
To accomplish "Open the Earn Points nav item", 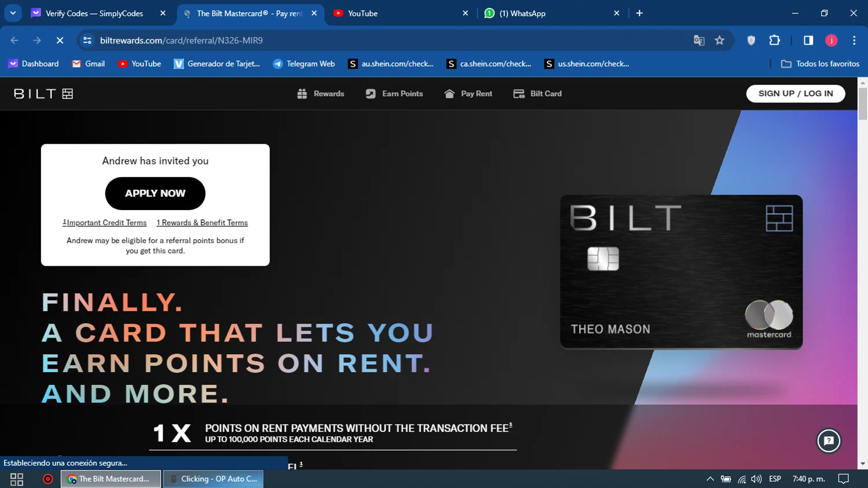I will pyautogui.click(x=394, y=94).
